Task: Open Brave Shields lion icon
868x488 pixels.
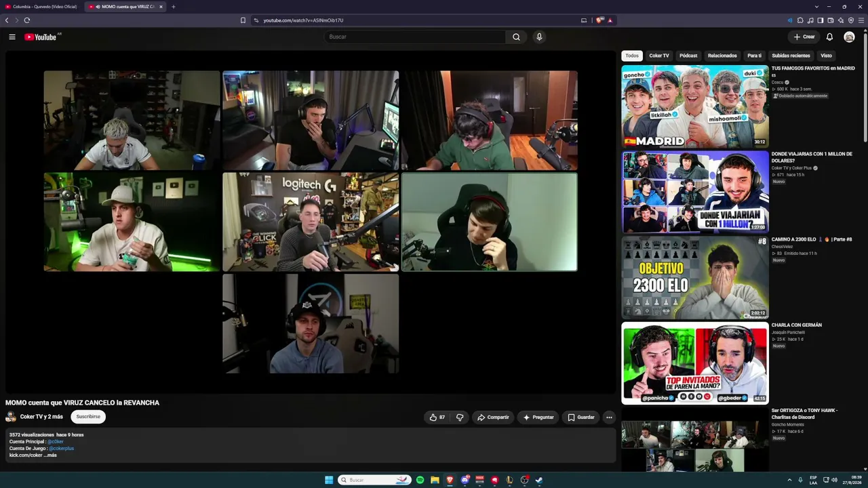Action: [x=599, y=20]
